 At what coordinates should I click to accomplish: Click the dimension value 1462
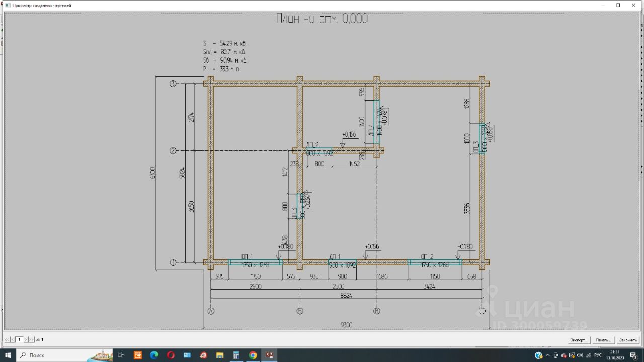pyautogui.click(x=354, y=164)
